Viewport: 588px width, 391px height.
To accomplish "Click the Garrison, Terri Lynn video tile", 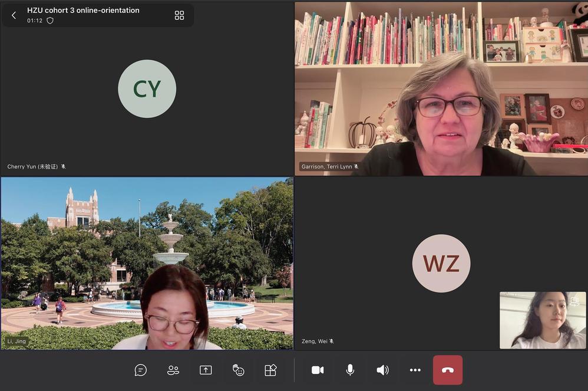I will click(441, 88).
